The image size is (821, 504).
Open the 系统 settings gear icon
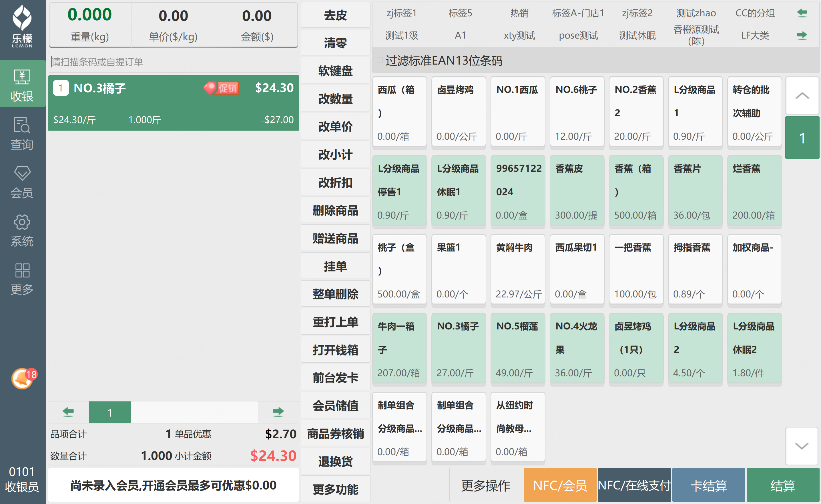(22, 222)
